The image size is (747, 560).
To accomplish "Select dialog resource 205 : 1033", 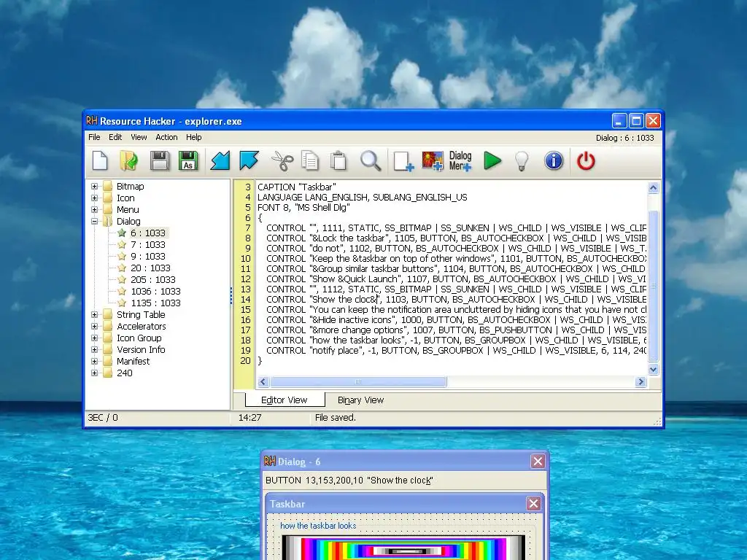I will point(153,279).
